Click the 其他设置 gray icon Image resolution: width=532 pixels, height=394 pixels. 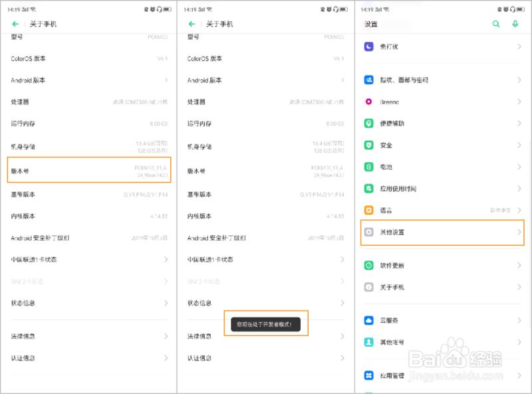coord(369,233)
